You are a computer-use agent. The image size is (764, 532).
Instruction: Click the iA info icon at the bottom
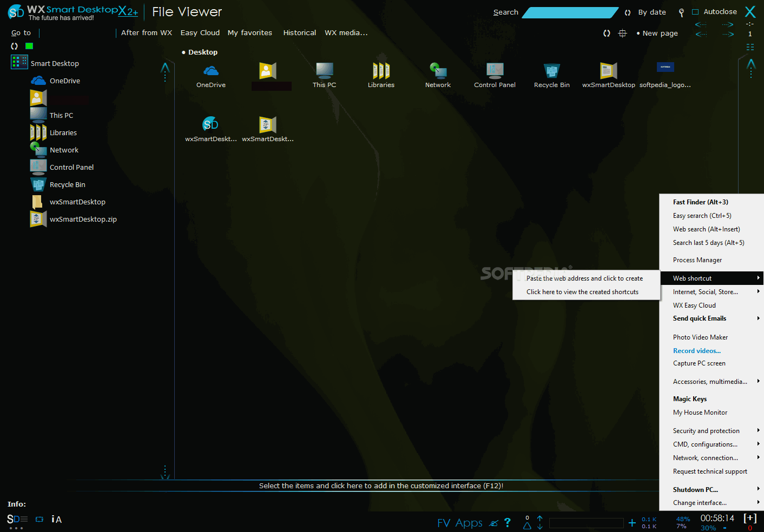(x=56, y=519)
